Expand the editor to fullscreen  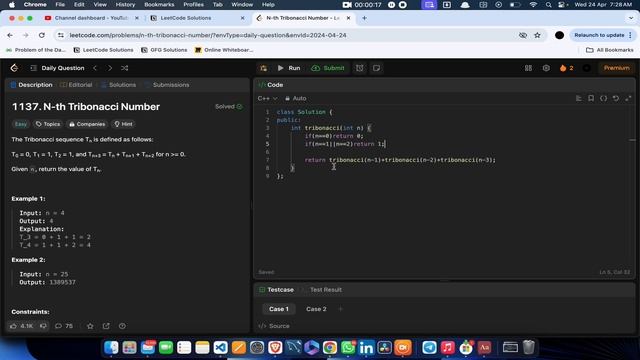tap(628, 98)
